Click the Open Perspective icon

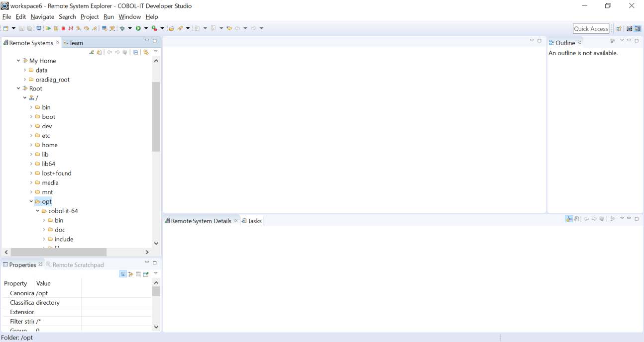(x=619, y=28)
